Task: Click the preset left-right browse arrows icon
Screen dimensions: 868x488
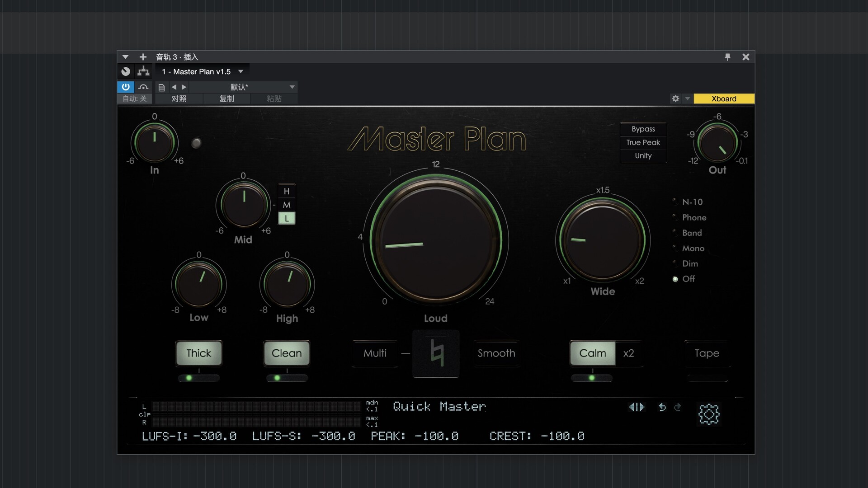Action: [x=637, y=407]
